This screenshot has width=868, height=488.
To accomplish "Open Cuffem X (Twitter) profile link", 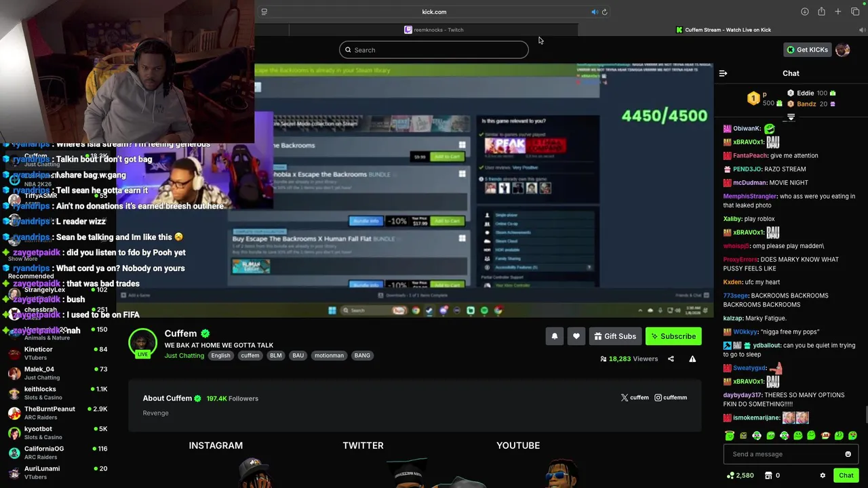I will 635,398.
